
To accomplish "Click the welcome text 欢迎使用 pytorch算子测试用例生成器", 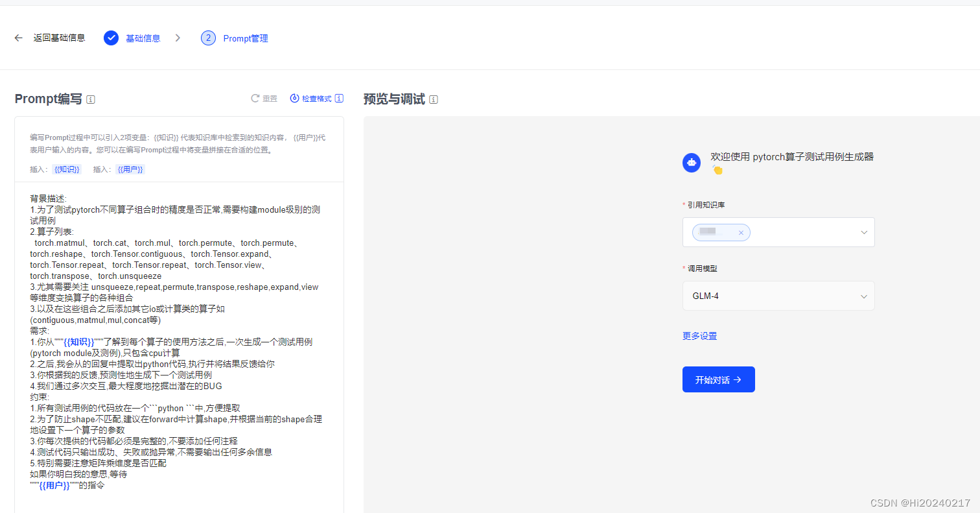I will coord(792,156).
